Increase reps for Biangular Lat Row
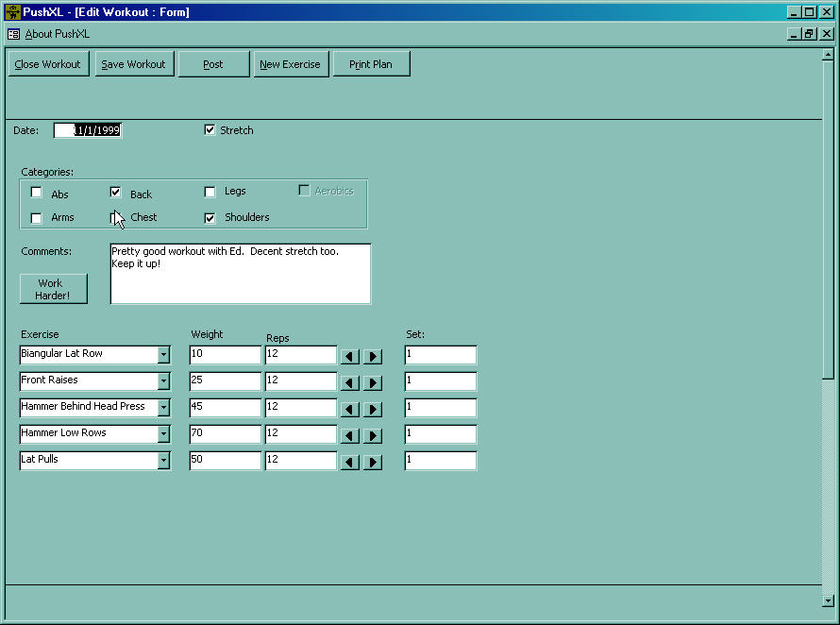This screenshot has height=625, width=840. 373,357
